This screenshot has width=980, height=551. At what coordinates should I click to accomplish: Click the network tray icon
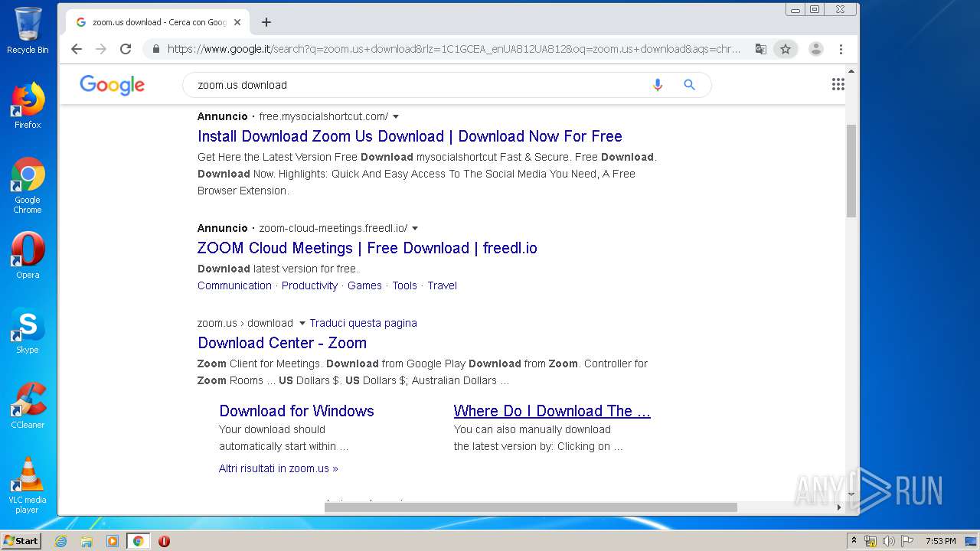[871, 541]
